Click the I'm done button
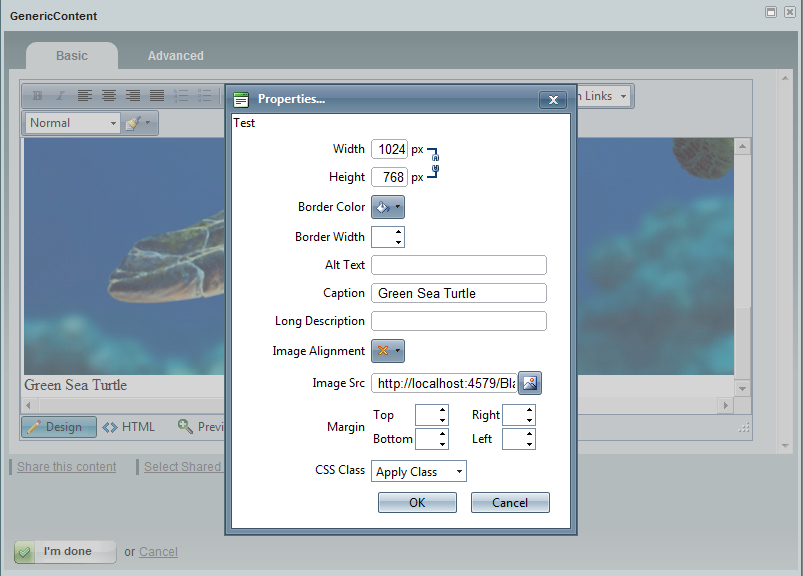This screenshot has width=803, height=576. pos(66,552)
